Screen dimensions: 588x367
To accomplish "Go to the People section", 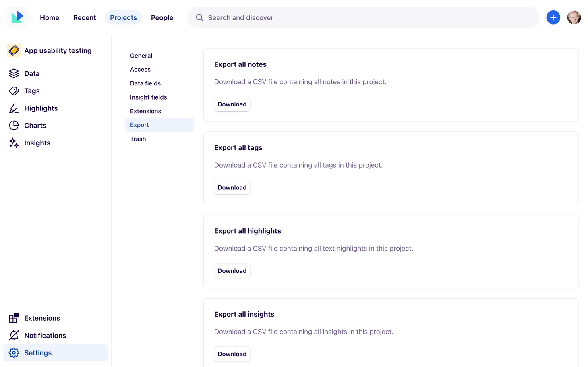I will [162, 17].
